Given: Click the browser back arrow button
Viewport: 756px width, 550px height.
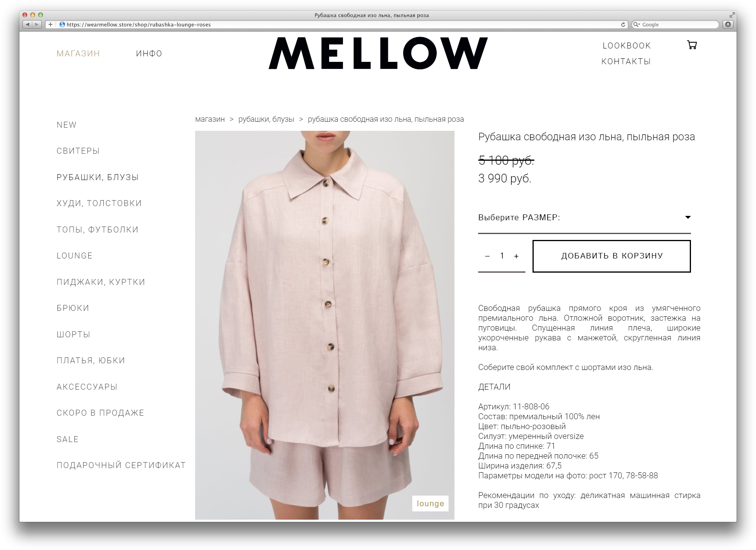Looking at the screenshot, I should tap(28, 24).
